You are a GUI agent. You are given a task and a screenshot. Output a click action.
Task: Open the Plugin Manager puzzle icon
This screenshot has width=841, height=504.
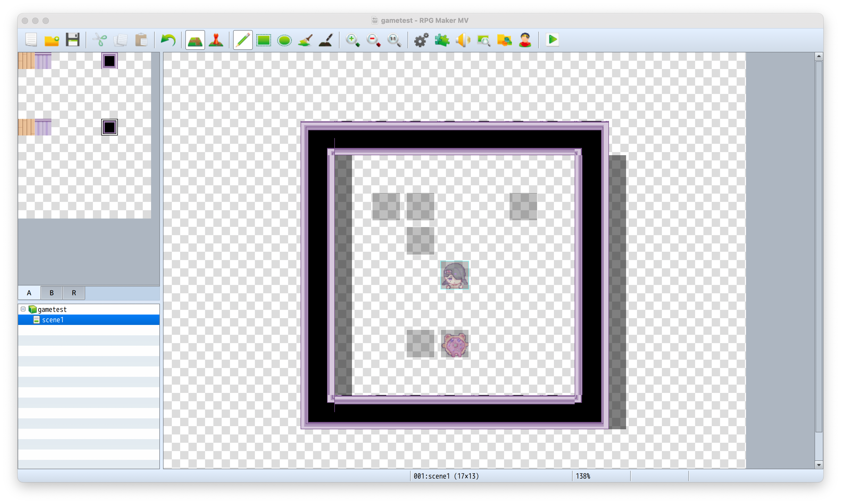click(x=442, y=40)
